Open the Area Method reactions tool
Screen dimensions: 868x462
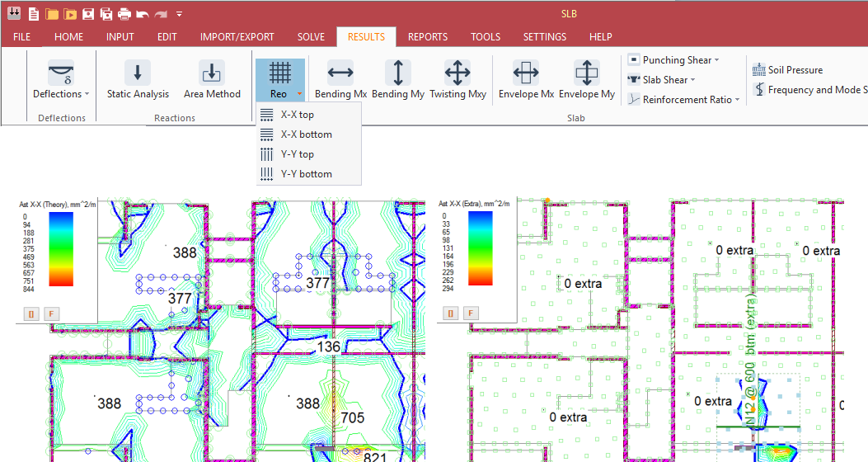(x=212, y=73)
